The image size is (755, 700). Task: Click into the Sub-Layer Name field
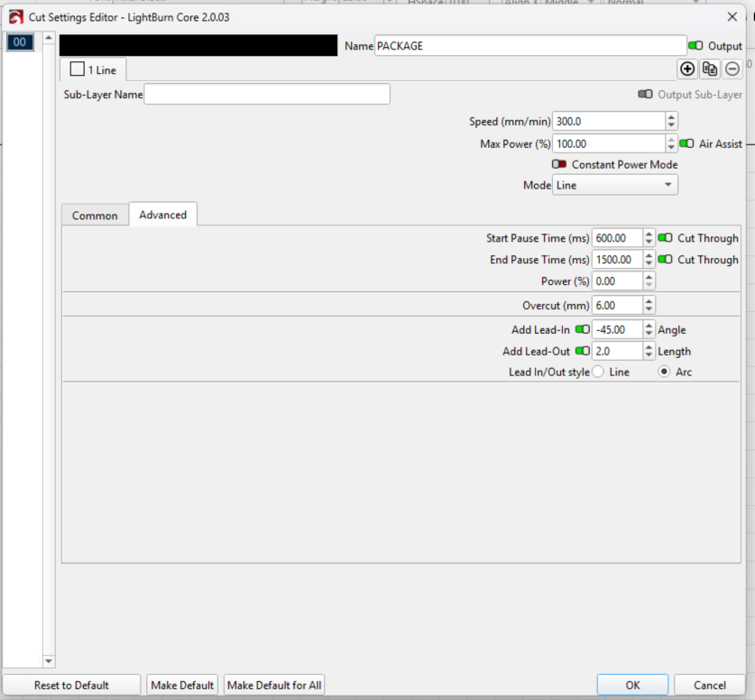coord(267,95)
